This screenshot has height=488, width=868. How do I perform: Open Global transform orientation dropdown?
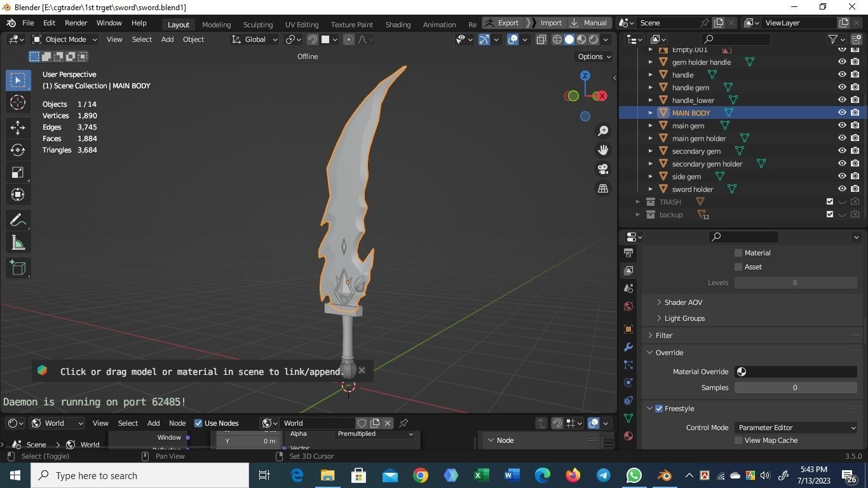click(255, 39)
